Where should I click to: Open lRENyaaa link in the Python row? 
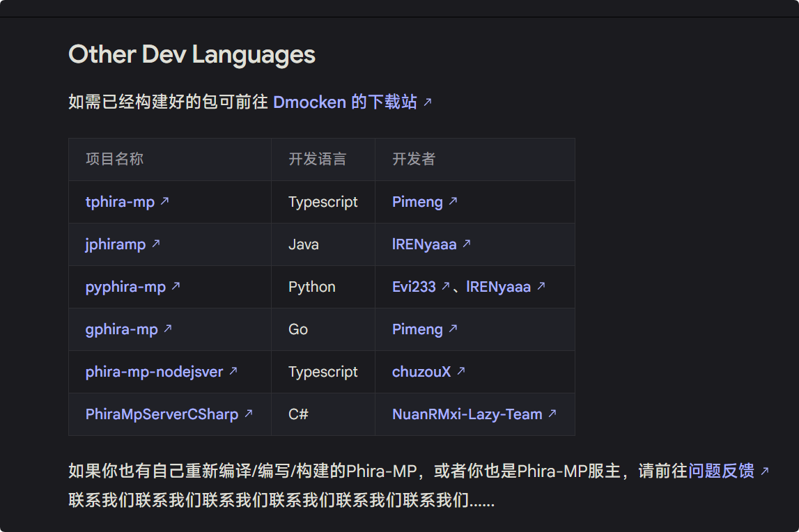(499, 287)
